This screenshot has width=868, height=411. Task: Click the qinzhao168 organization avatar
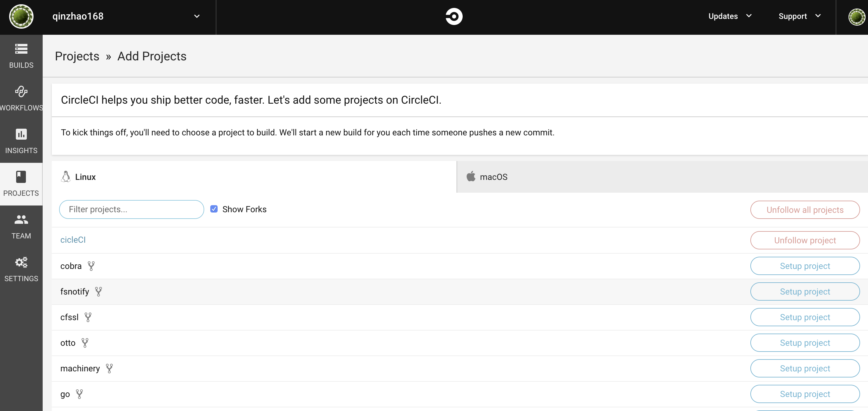(21, 16)
